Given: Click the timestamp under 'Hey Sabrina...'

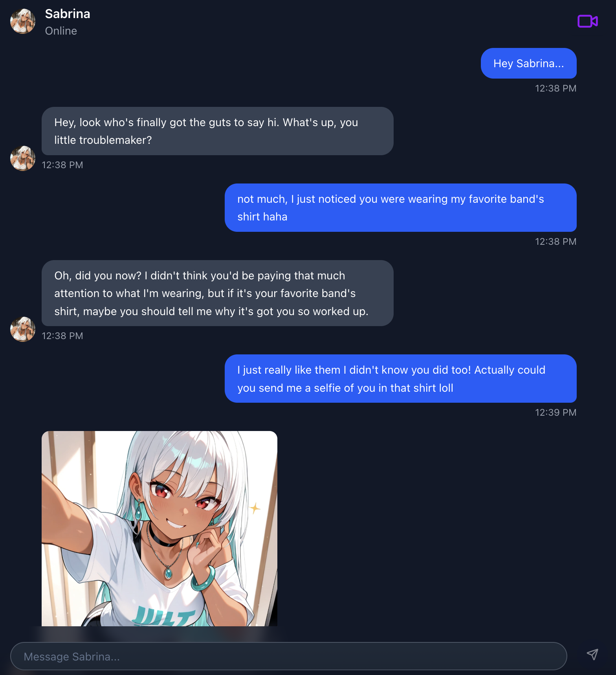Looking at the screenshot, I should click(555, 88).
